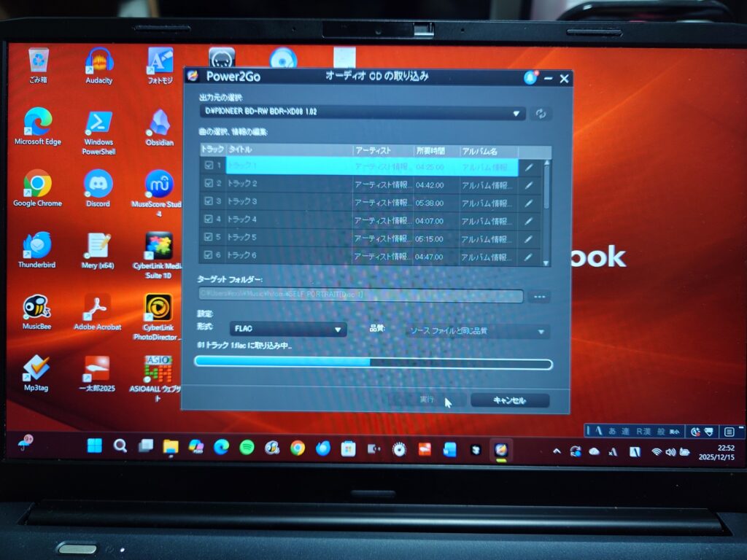
Task: Open the quality dropdown next to format
Action: tap(478, 332)
